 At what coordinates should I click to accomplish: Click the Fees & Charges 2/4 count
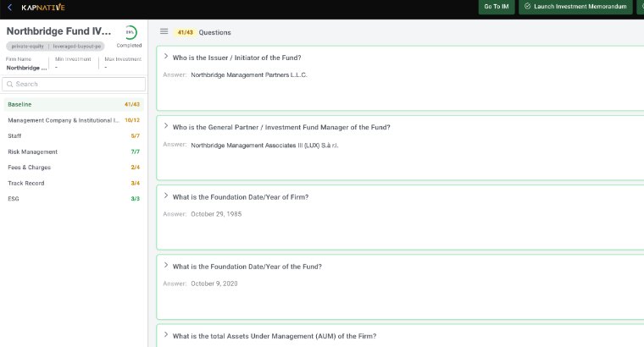click(x=136, y=168)
